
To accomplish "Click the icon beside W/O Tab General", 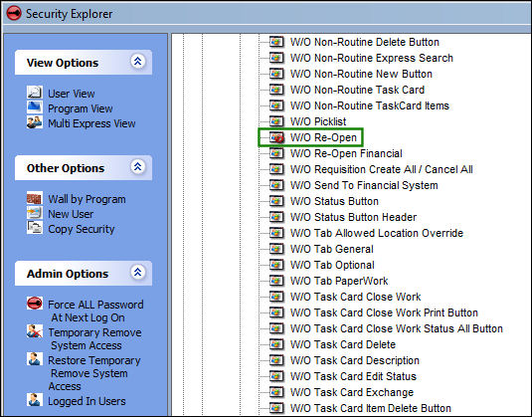I will click(x=276, y=249).
